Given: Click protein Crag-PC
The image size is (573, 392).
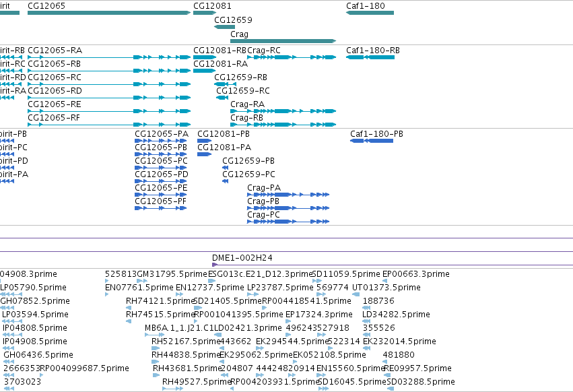Looking at the screenshot, I should tap(263, 215).
